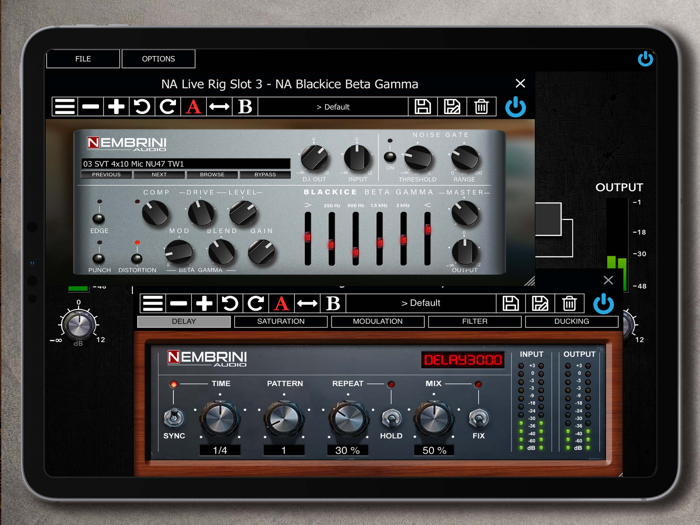Toggle the EDGE switch
The image size is (700, 525).
pos(99,218)
